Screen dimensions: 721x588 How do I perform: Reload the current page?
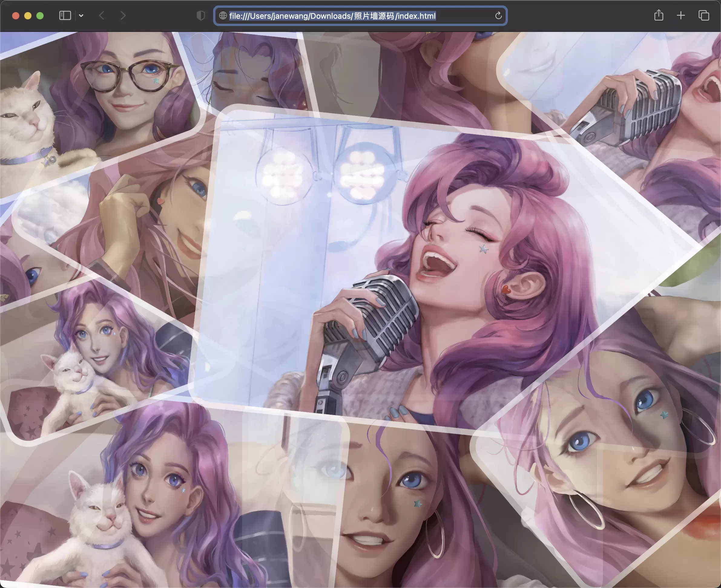coord(498,16)
